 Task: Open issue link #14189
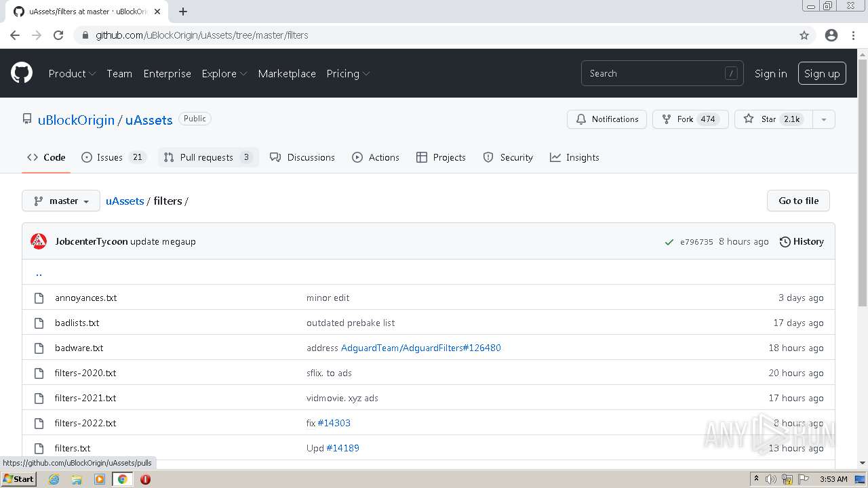tap(342, 448)
